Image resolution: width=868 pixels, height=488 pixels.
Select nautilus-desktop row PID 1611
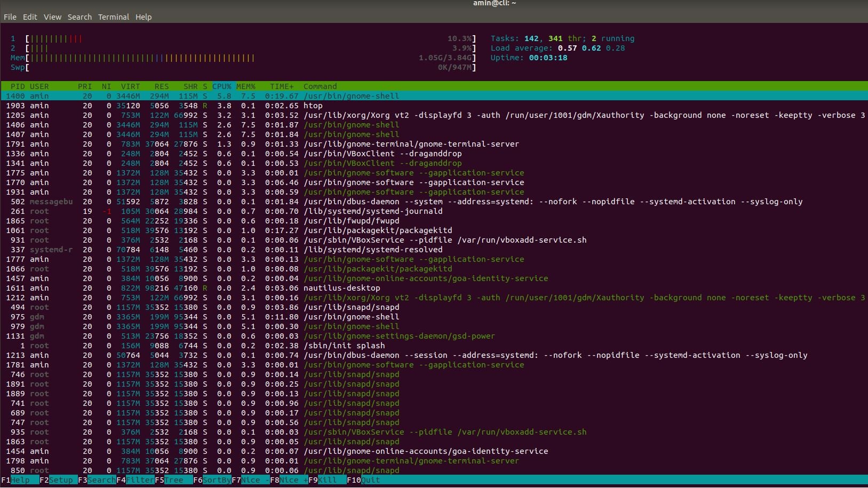click(434, 288)
